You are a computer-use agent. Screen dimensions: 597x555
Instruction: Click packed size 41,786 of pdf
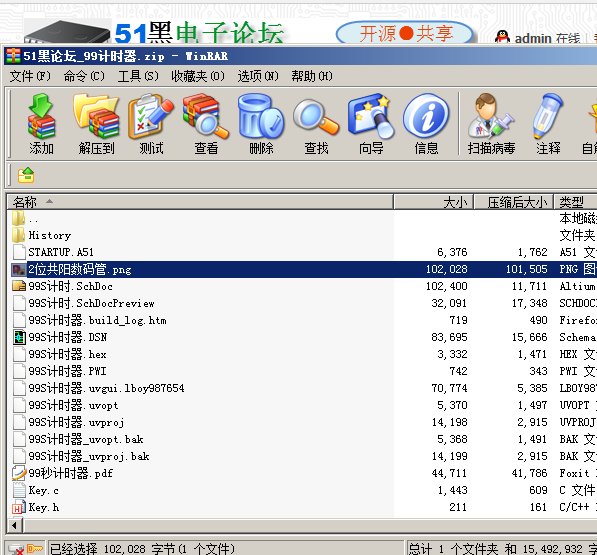530,473
